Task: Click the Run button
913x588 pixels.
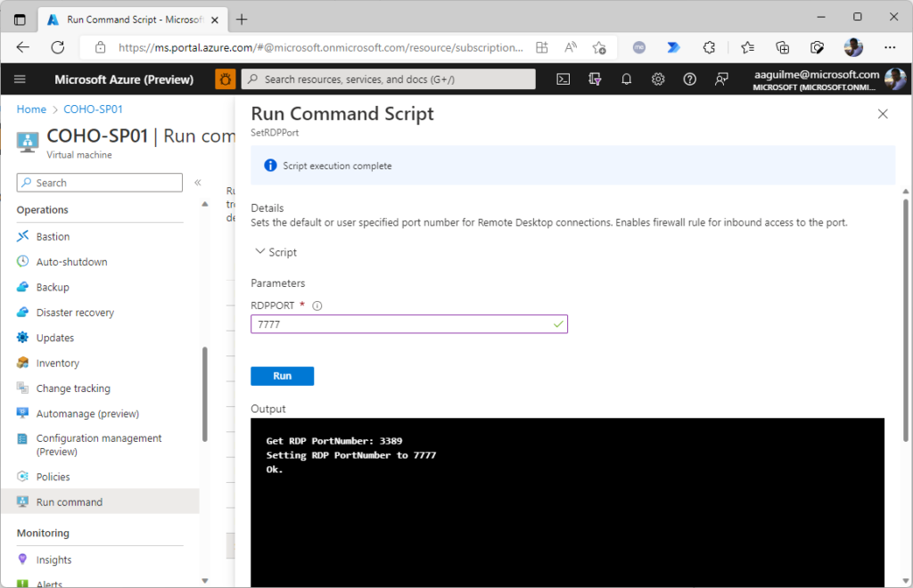Action: coord(282,376)
